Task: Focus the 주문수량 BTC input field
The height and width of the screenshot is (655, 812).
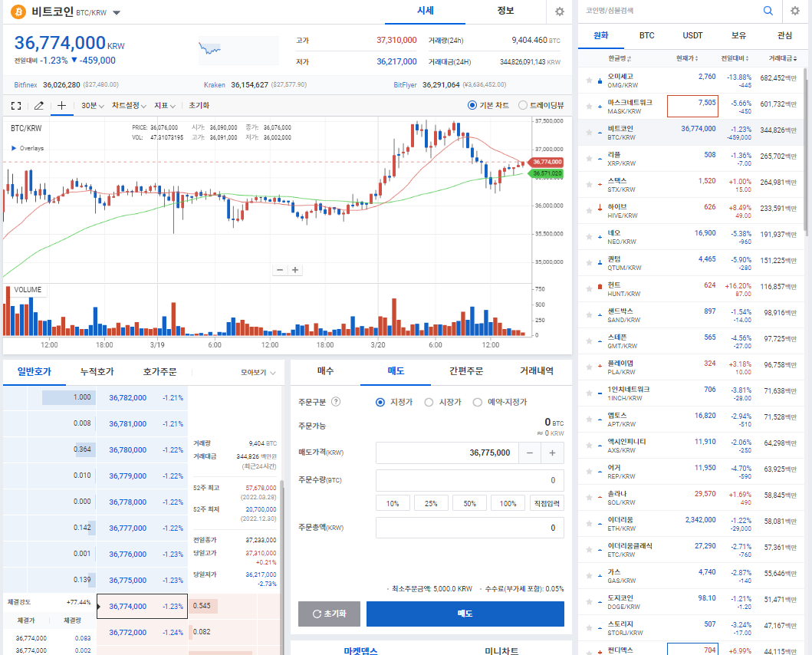Action: [x=470, y=480]
